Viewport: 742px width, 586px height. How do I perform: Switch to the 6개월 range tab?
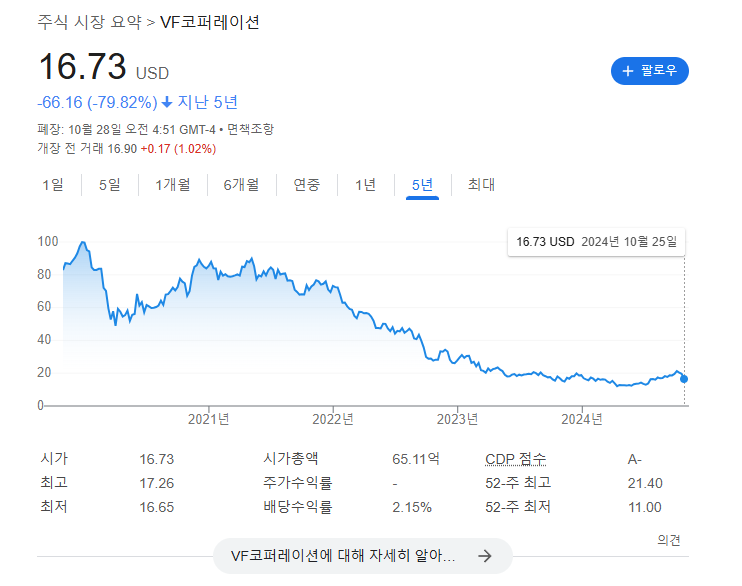coord(241,184)
